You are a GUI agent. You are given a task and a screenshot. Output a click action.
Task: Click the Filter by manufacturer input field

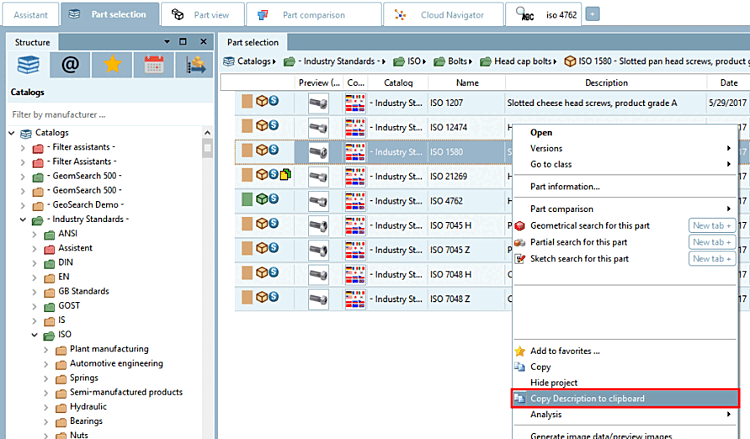110,115
